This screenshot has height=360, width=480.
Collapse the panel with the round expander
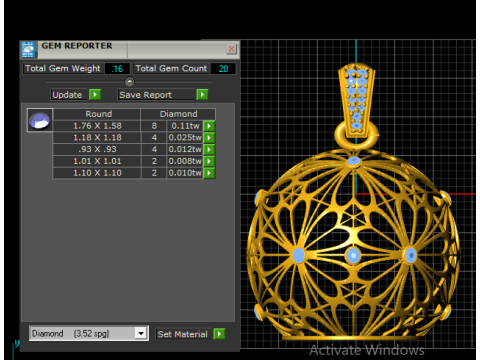tap(129, 81)
